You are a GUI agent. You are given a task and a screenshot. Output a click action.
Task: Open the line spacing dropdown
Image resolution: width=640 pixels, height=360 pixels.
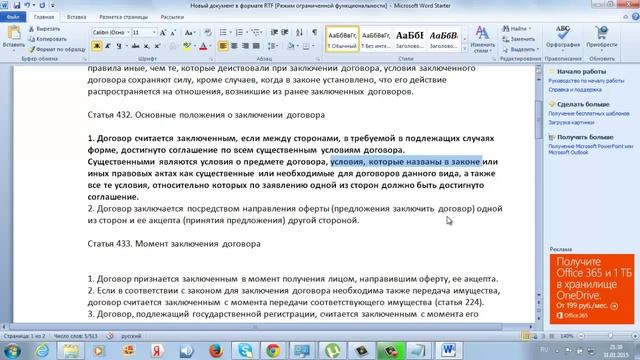point(273,46)
